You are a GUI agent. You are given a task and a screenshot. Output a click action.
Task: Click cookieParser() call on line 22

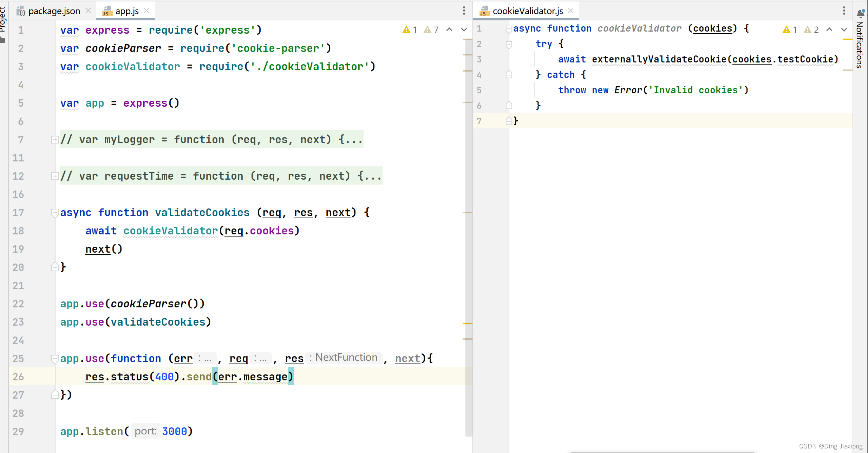pos(155,304)
